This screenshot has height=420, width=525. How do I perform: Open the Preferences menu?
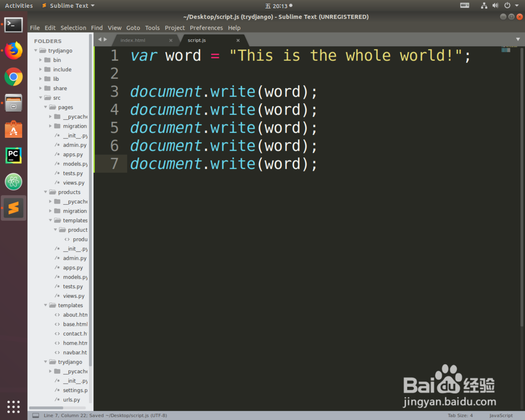click(x=206, y=28)
